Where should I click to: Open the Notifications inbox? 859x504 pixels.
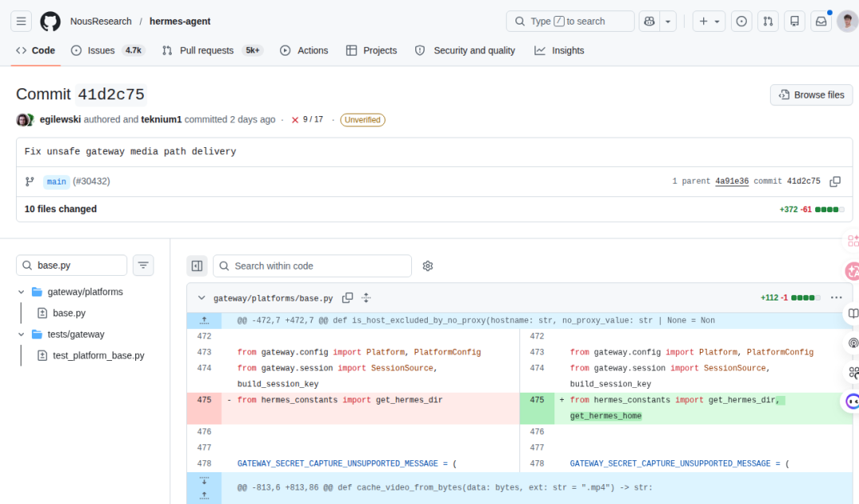pos(821,21)
